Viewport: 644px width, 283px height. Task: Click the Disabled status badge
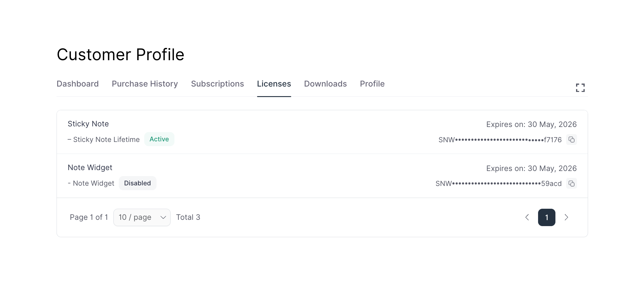[x=137, y=183]
